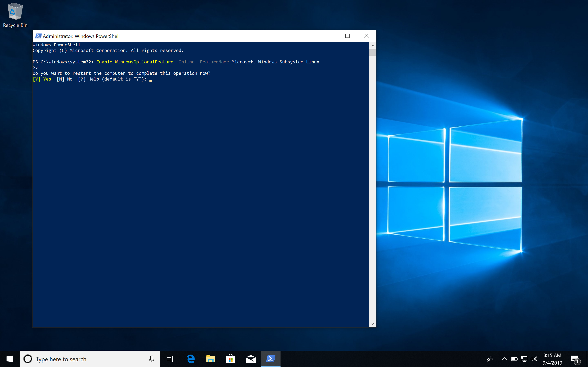Open the clock showing 8:15 AM
The image size is (588, 367).
point(552,359)
